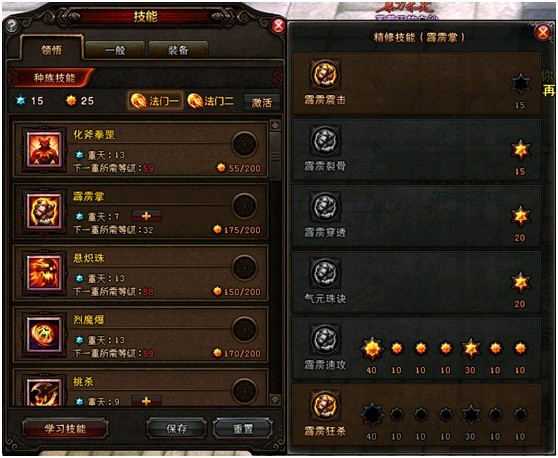Image resolution: width=558 pixels, height=458 pixels.
Task: Click the 学习技能 button
Action: tap(65, 428)
